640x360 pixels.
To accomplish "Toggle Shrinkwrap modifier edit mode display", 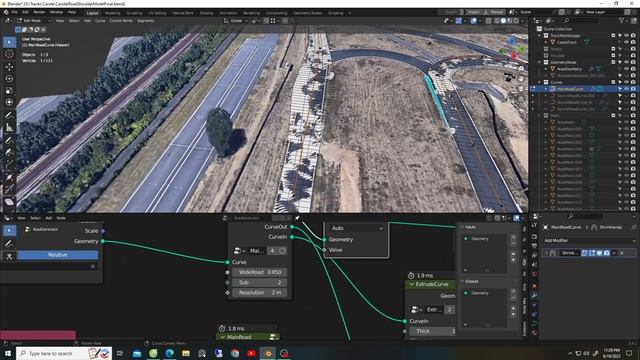I will (592, 253).
